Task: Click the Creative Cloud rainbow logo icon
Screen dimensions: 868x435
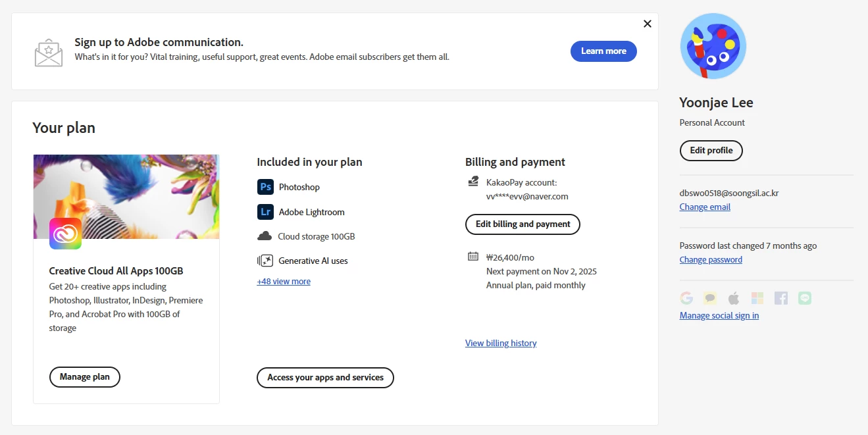Action: pyautogui.click(x=65, y=234)
